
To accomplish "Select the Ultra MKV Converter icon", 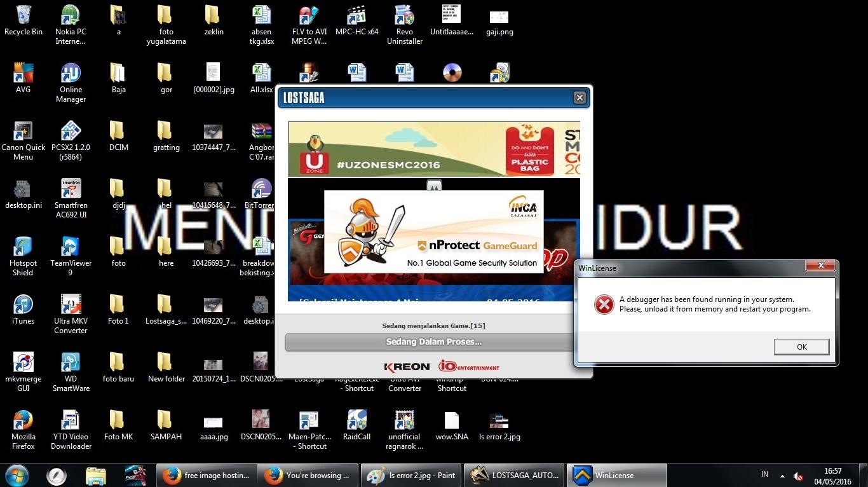I will (71, 314).
